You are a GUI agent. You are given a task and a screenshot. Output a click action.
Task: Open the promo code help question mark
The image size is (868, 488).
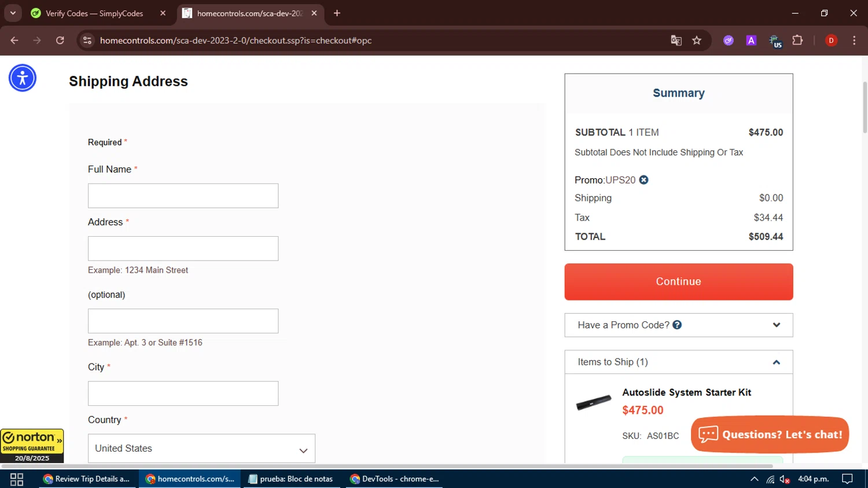click(x=677, y=325)
